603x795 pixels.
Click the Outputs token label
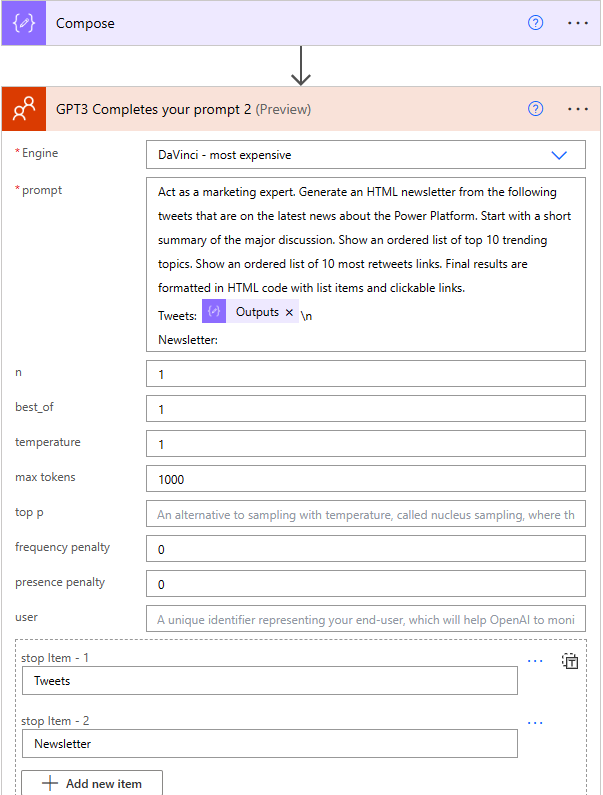[257, 312]
